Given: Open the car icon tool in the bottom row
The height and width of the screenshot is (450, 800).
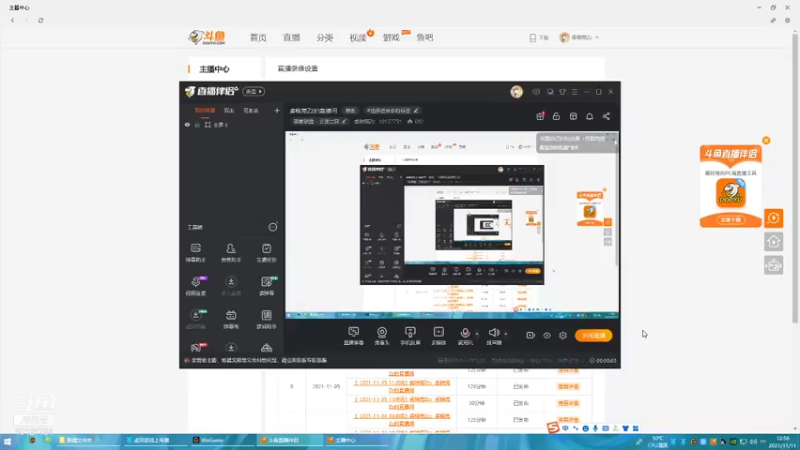Looking at the screenshot, I should pyautogui.click(x=266, y=348).
